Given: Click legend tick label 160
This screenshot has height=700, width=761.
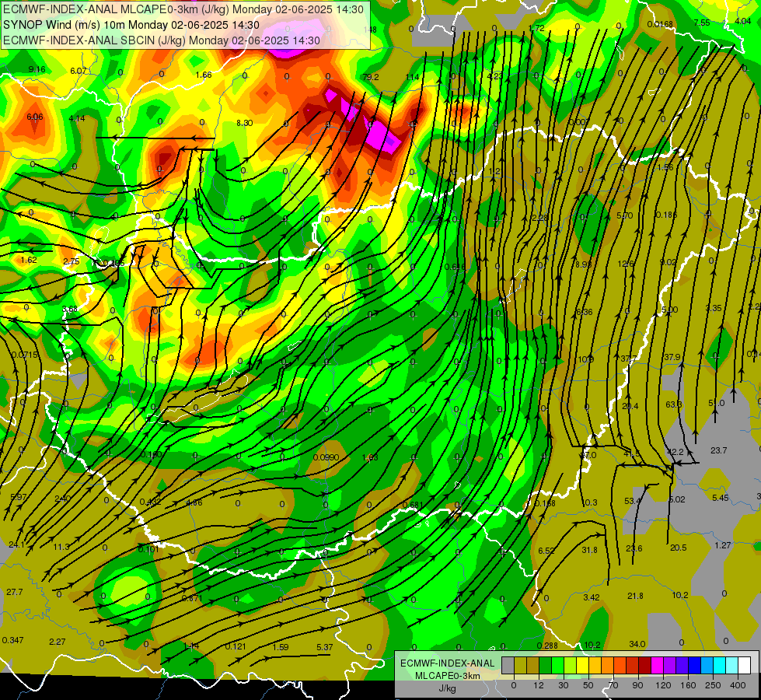Looking at the screenshot, I should coord(688,685).
